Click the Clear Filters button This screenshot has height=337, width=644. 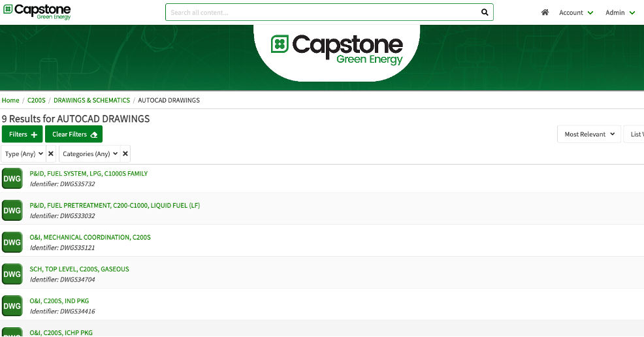(x=74, y=135)
